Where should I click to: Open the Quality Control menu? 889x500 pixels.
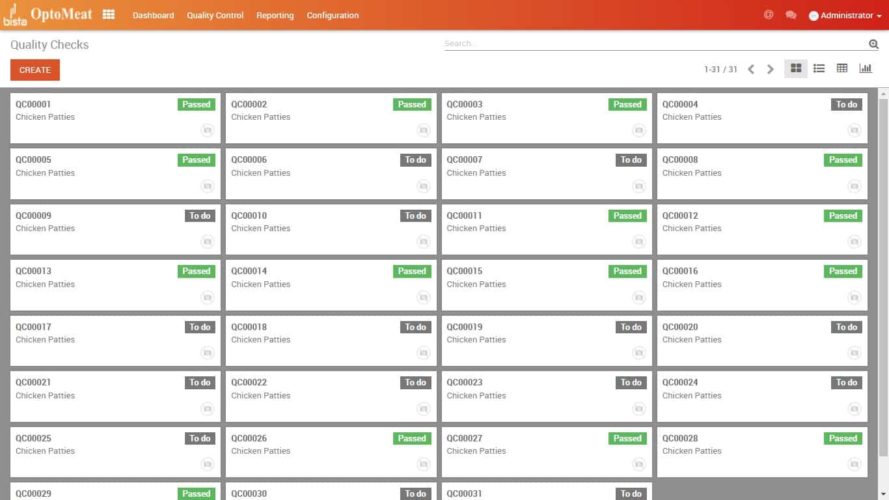click(x=215, y=15)
